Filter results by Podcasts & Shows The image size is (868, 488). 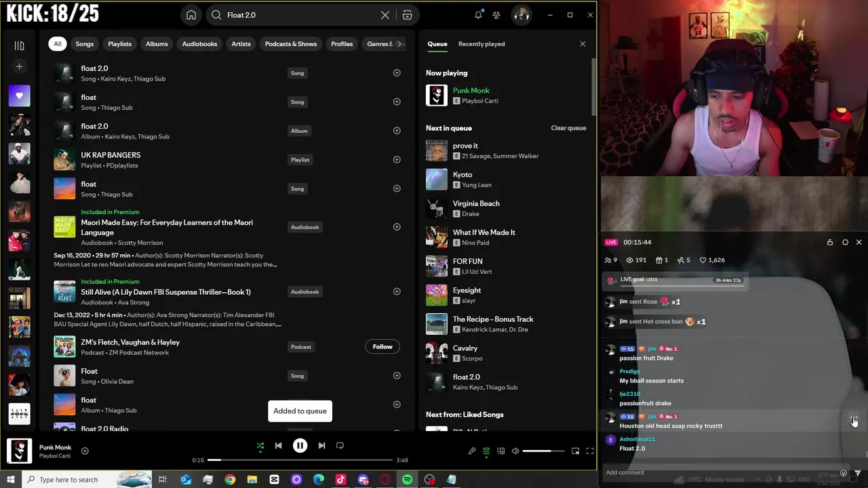pyautogui.click(x=291, y=44)
